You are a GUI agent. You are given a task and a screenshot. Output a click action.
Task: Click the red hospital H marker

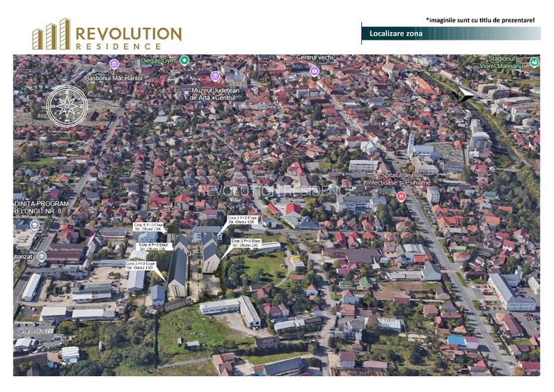click(x=401, y=196)
